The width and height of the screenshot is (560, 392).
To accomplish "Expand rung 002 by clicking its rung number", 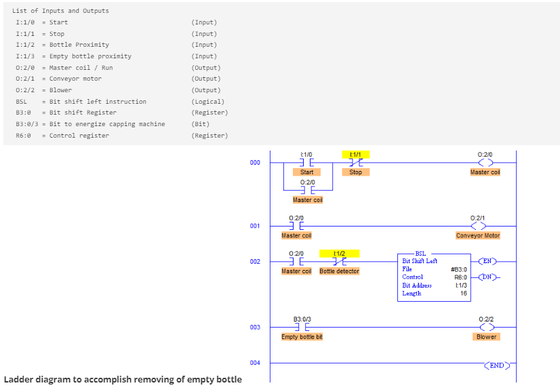I will (256, 260).
